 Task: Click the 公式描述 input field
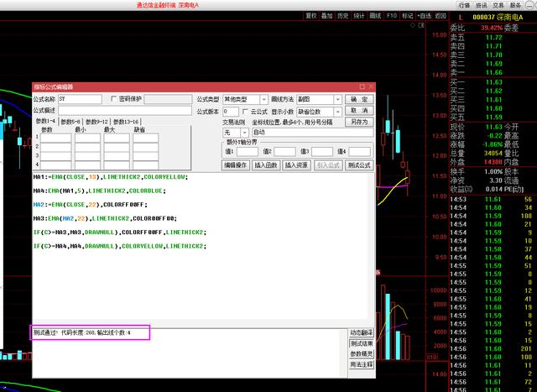tap(125, 110)
